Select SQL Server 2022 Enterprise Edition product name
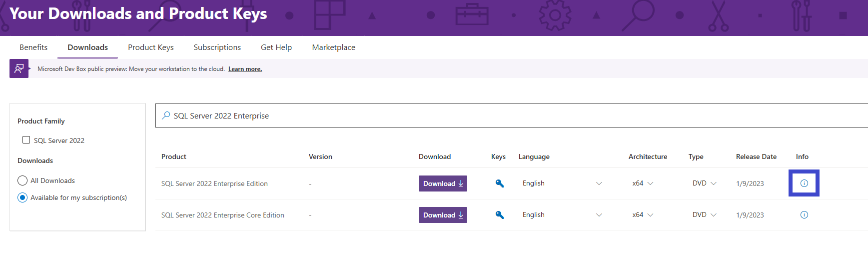Viewport: 868px width, 262px height. [214, 183]
